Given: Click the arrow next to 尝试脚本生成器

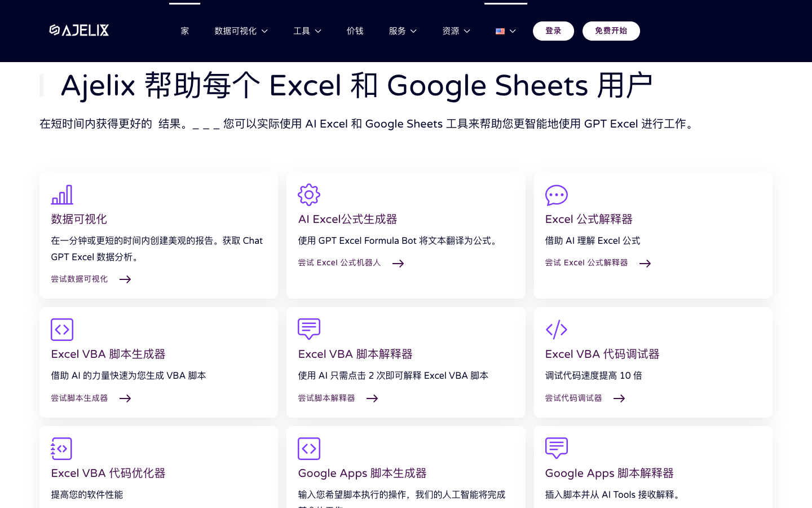Looking at the screenshot, I should pyautogui.click(x=125, y=398).
